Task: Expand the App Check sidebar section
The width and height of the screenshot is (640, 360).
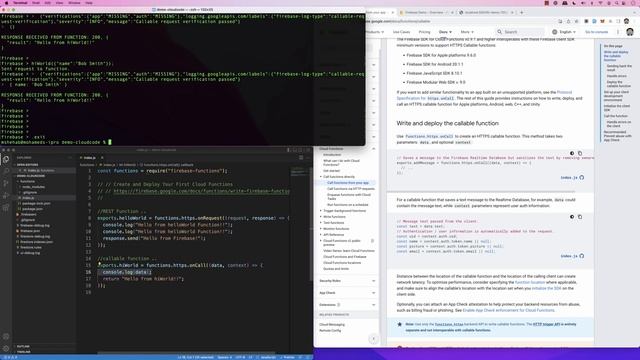Action: (x=373, y=293)
